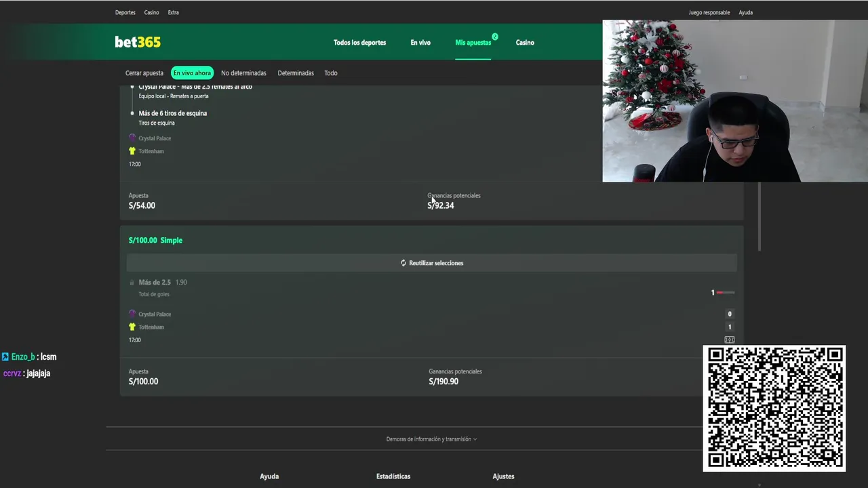Screen dimensions: 868x488
Task: Click Crystal Palace jersey icon in Simple bet
Action: click(132, 314)
